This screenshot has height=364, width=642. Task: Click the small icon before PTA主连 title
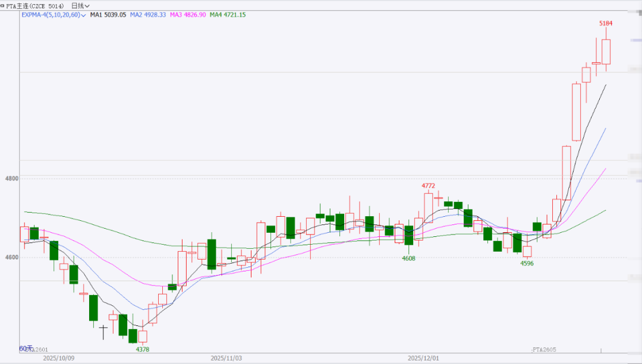(2, 6)
